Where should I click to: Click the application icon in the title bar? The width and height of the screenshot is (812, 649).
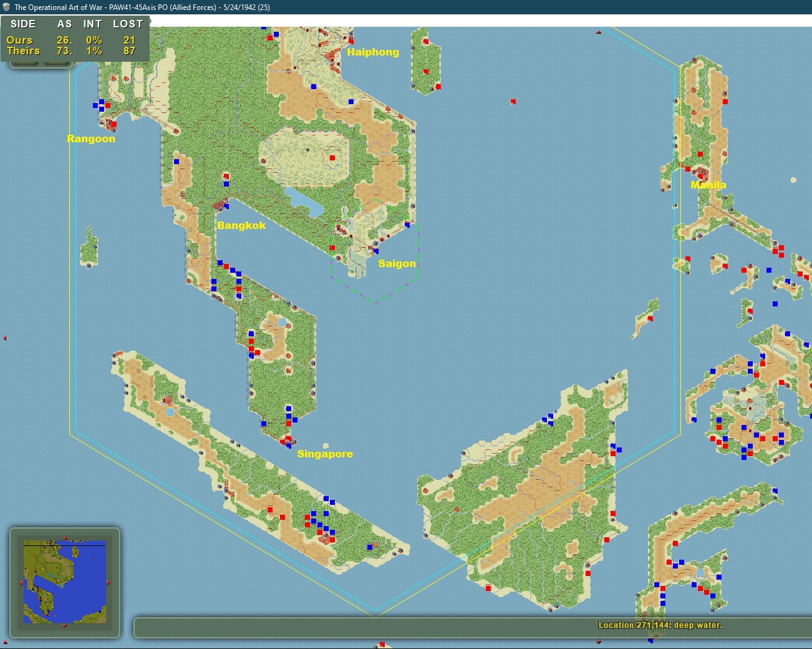click(6, 7)
